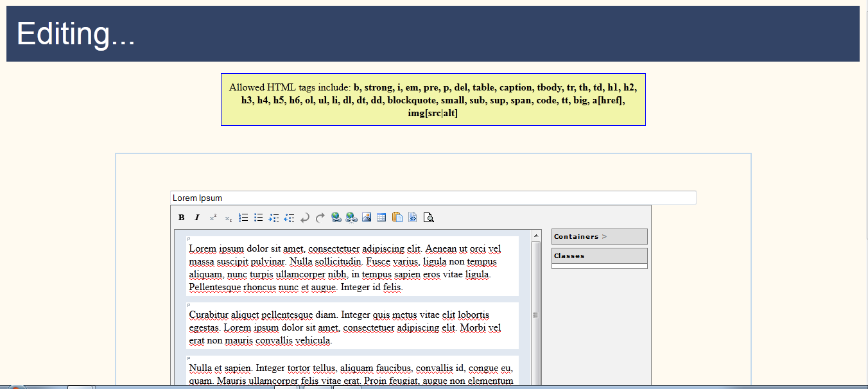Apply superscript formatting
The height and width of the screenshot is (389, 868).
pos(213,217)
